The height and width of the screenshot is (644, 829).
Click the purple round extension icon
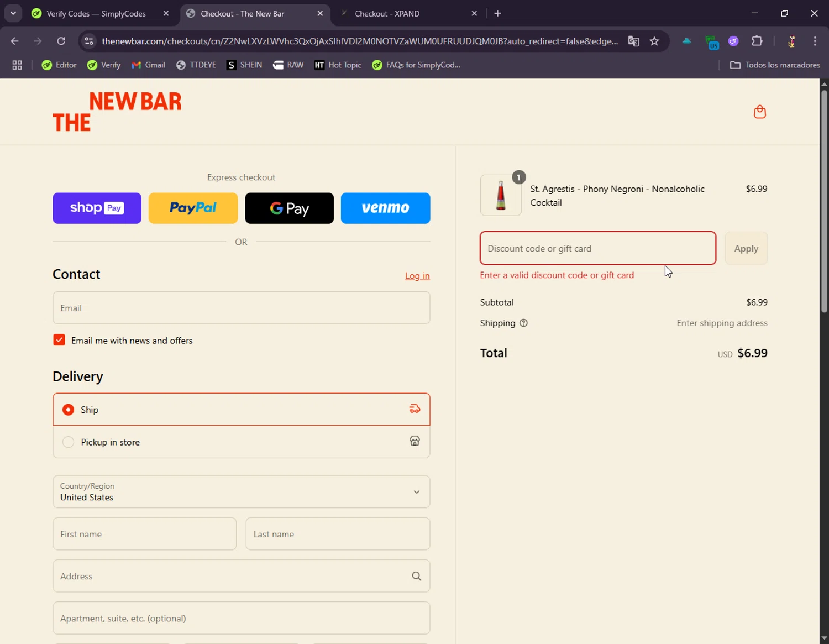coord(733,41)
